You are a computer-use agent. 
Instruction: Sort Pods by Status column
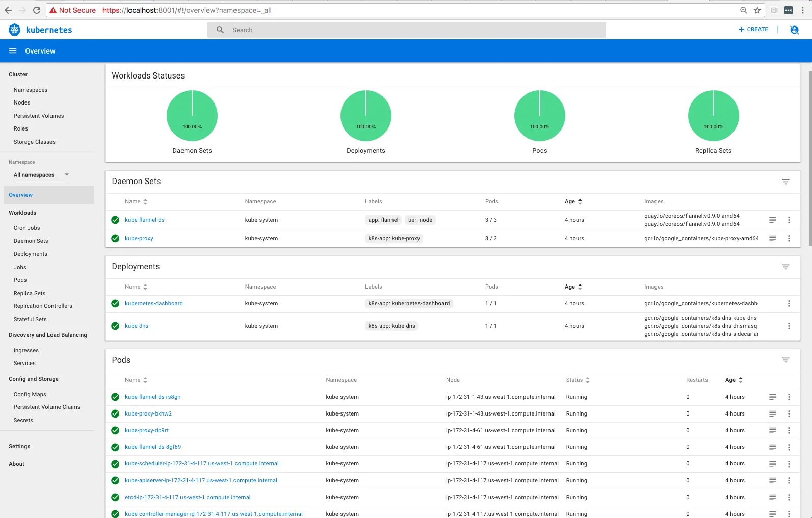pyautogui.click(x=578, y=380)
